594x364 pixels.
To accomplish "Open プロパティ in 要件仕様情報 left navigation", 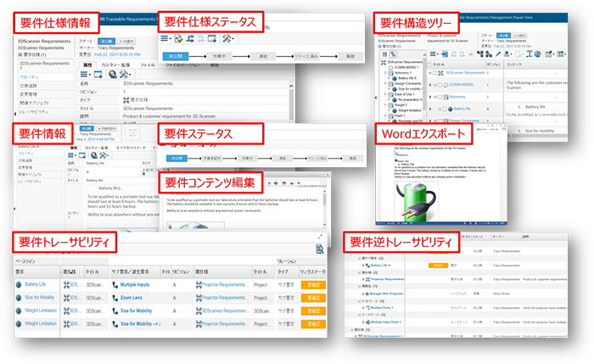I will pyautogui.click(x=29, y=77).
